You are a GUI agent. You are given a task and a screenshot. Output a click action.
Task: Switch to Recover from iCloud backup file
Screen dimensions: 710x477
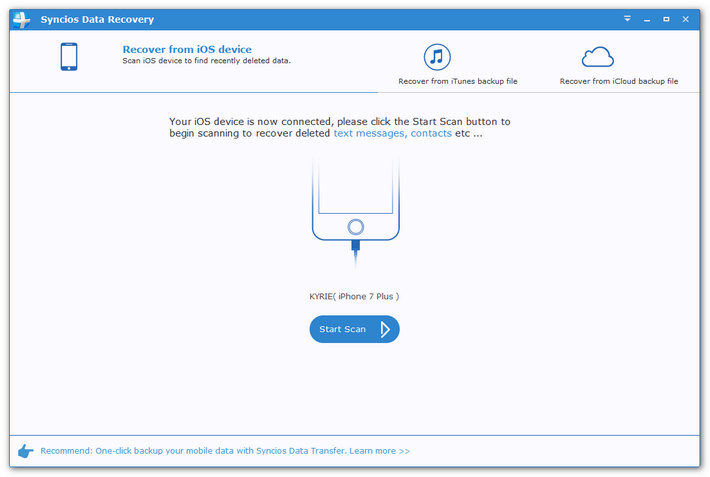(x=619, y=81)
